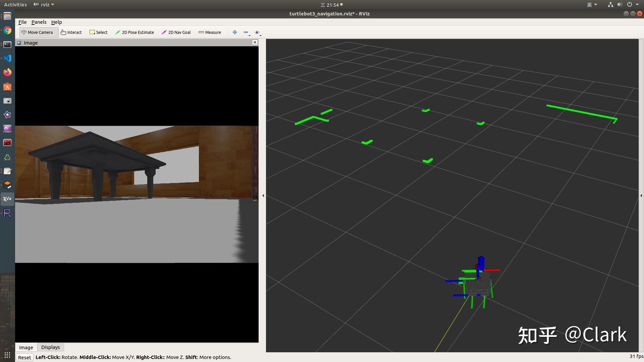Collapse left panel with the arrow handle
This screenshot has width=644, height=362.
tap(263, 195)
